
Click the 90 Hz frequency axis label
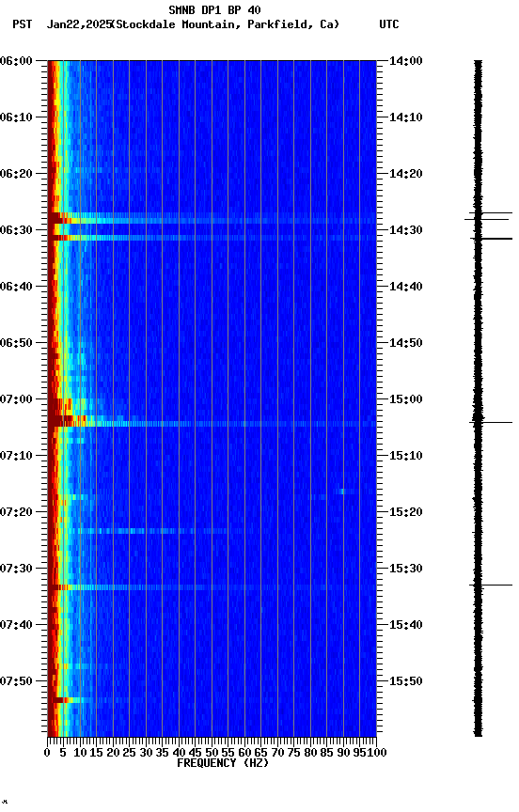343,753
